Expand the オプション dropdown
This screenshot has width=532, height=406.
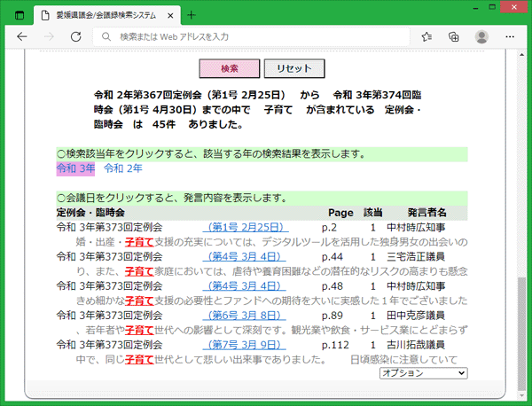tap(424, 373)
